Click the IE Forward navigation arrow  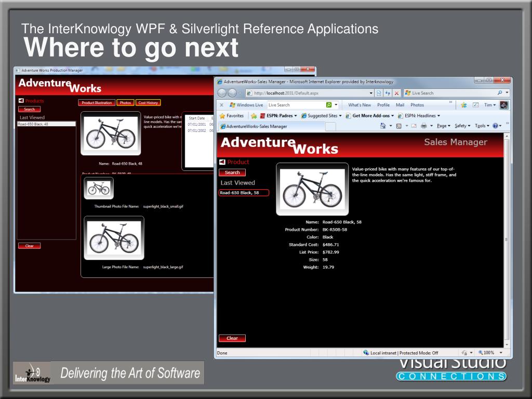(232, 92)
